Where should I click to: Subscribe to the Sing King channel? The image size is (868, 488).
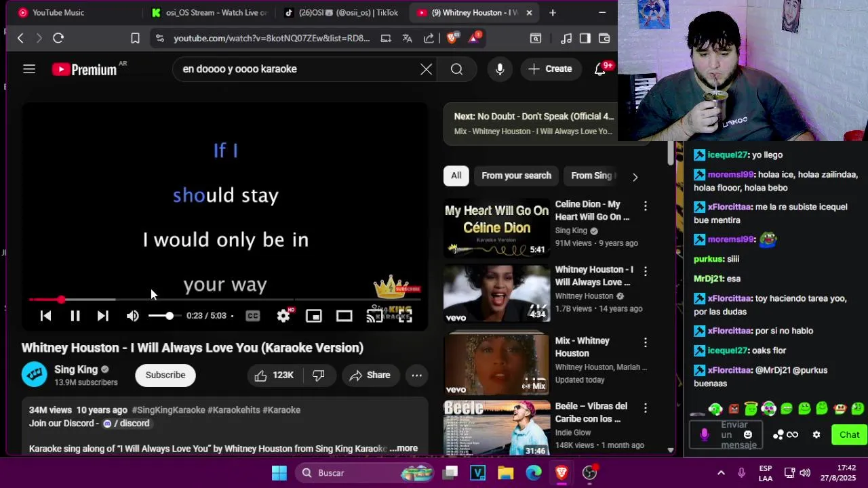(x=165, y=375)
